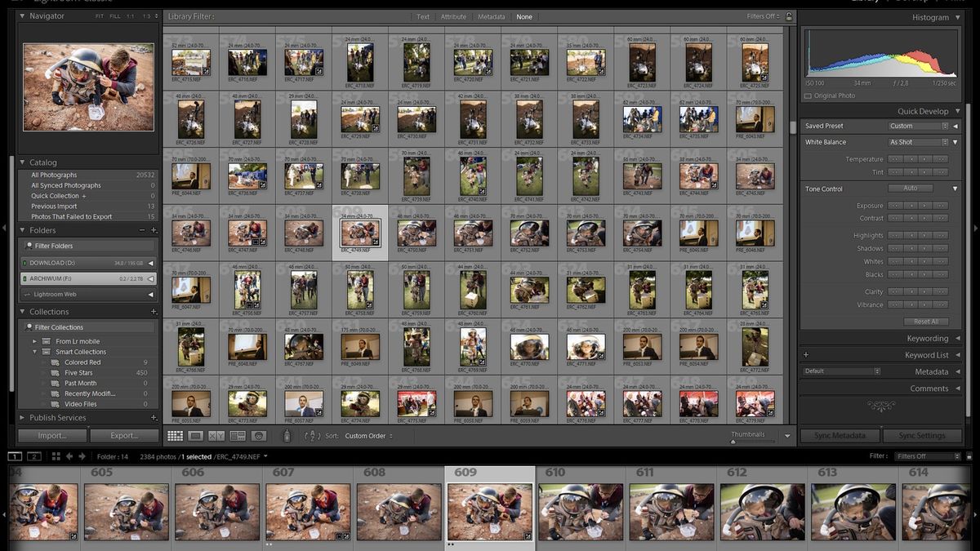This screenshot has width=980, height=551.
Task: Lock the Library Filter padlock icon
Action: coord(789,16)
